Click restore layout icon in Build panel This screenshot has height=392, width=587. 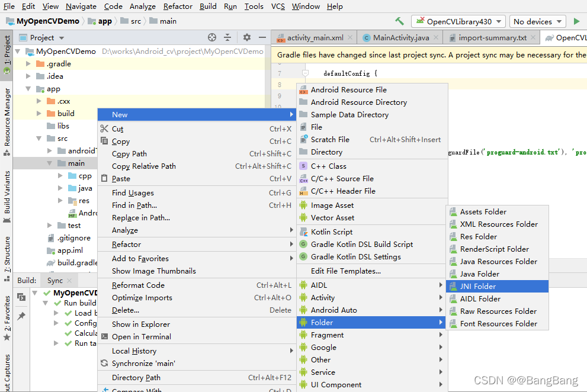[21, 297]
